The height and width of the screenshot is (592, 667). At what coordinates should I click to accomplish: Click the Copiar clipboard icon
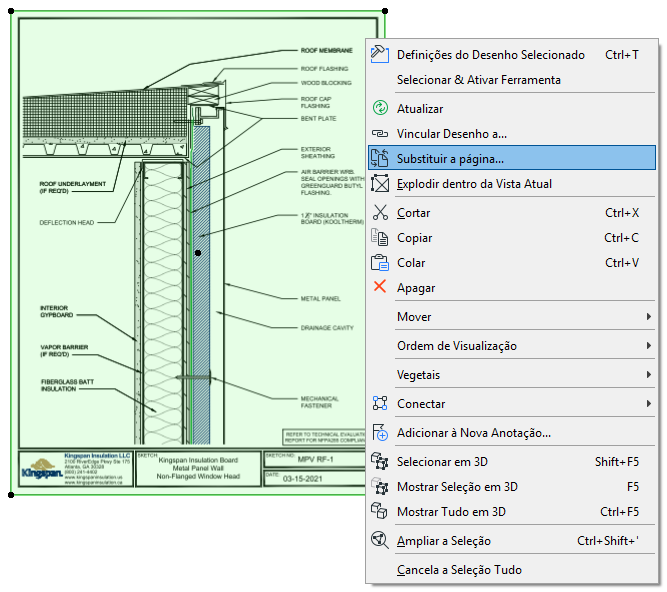coord(380,238)
